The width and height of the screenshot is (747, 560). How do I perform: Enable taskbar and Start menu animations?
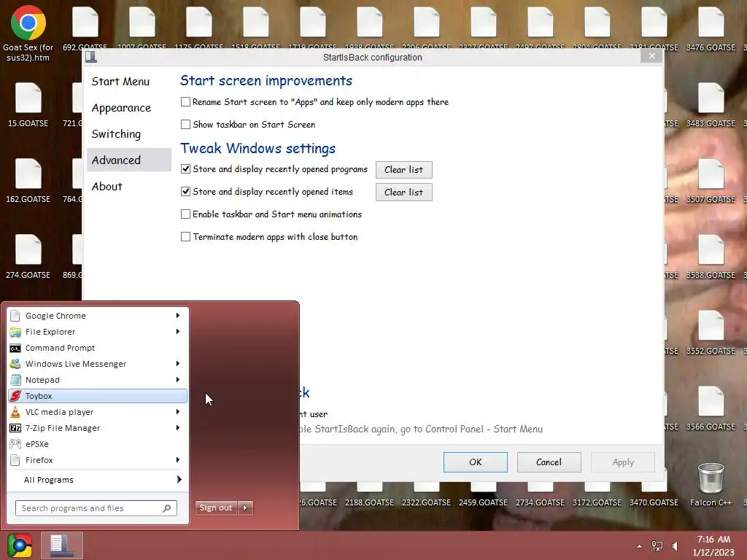[185, 214]
